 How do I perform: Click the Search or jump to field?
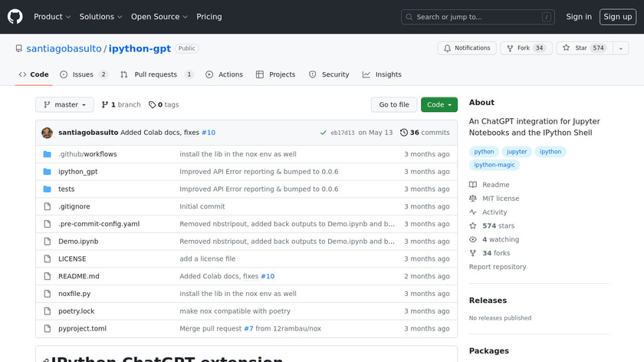[478, 17]
